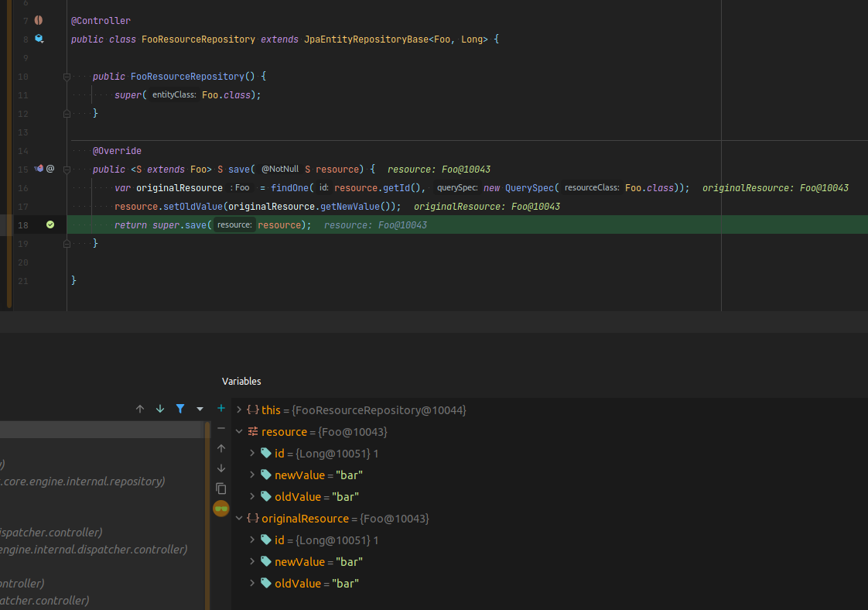Collapse the resource variable node
This screenshot has height=610, width=868.
coord(239,431)
